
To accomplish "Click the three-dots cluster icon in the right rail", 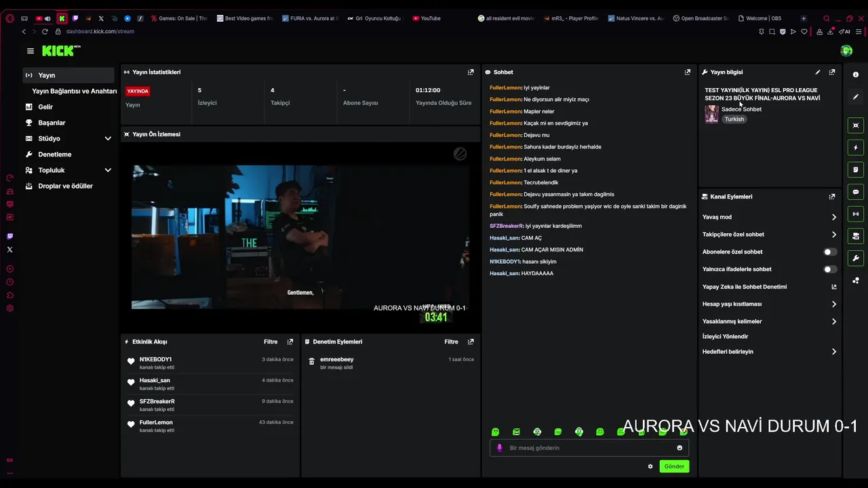I will 856,281.
